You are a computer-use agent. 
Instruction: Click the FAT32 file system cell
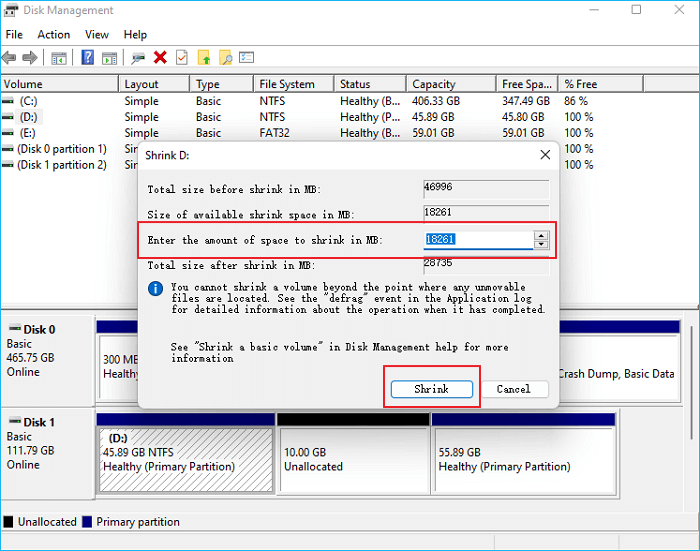tap(275, 133)
